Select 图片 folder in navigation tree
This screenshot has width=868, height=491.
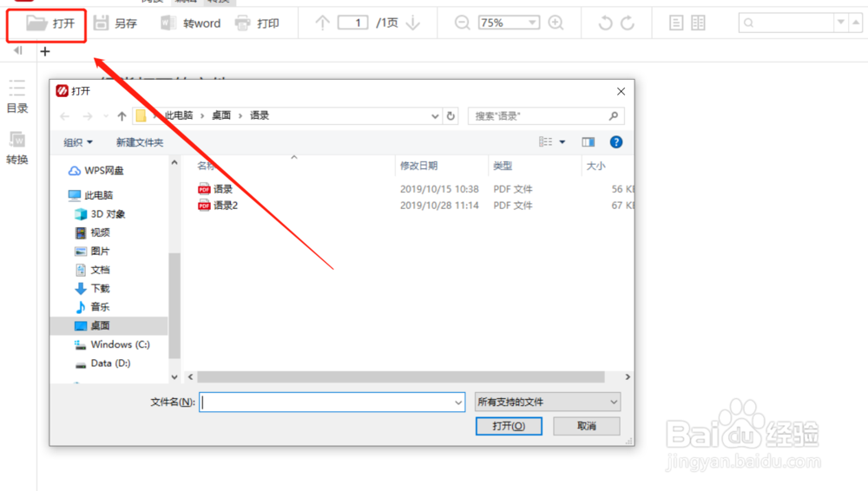(93, 252)
